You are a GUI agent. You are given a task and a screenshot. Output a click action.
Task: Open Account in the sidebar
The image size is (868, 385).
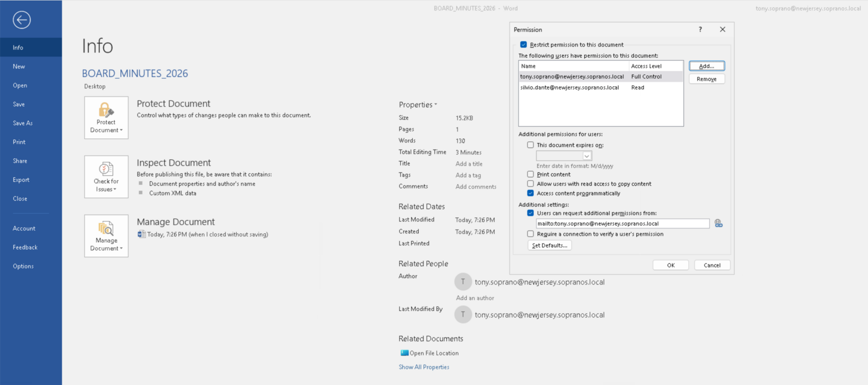pyautogui.click(x=31, y=228)
